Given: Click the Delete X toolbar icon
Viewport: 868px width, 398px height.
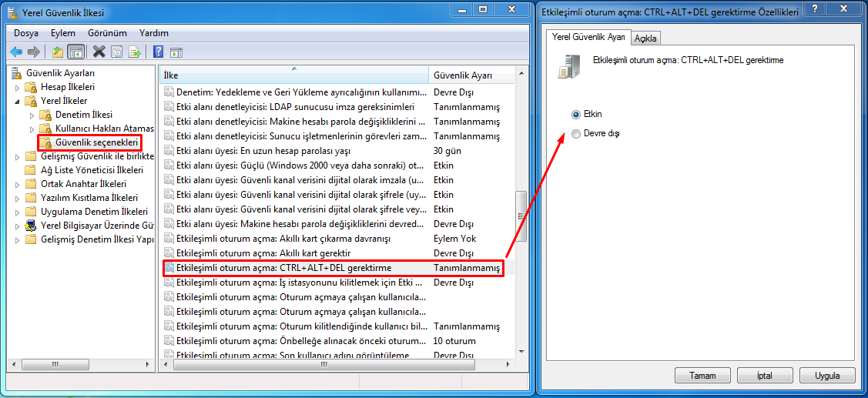Looking at the screenshot, I should tap(99, 52).
